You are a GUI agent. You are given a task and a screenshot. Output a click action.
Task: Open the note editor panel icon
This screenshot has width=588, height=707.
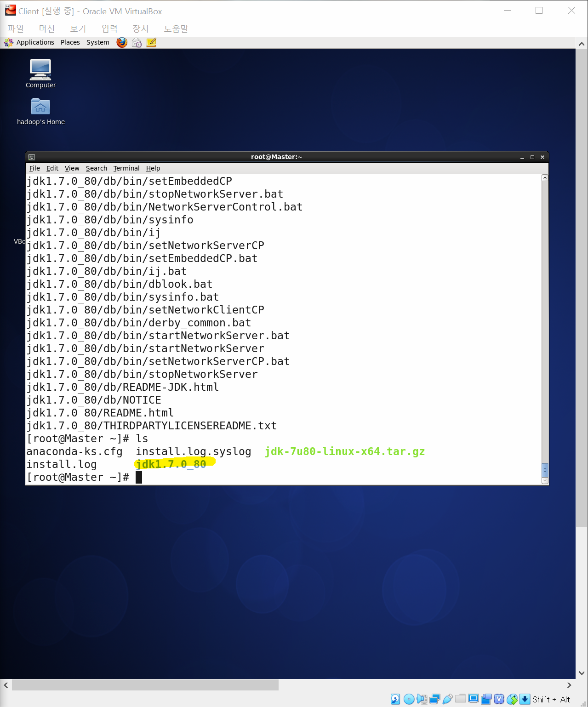coord(151,42)
